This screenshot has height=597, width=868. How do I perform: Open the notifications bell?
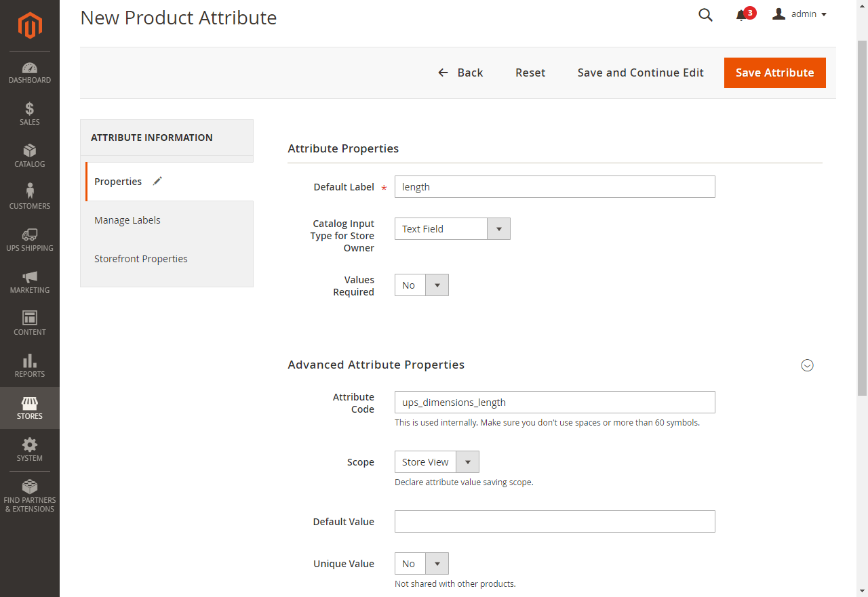point(741,14)
